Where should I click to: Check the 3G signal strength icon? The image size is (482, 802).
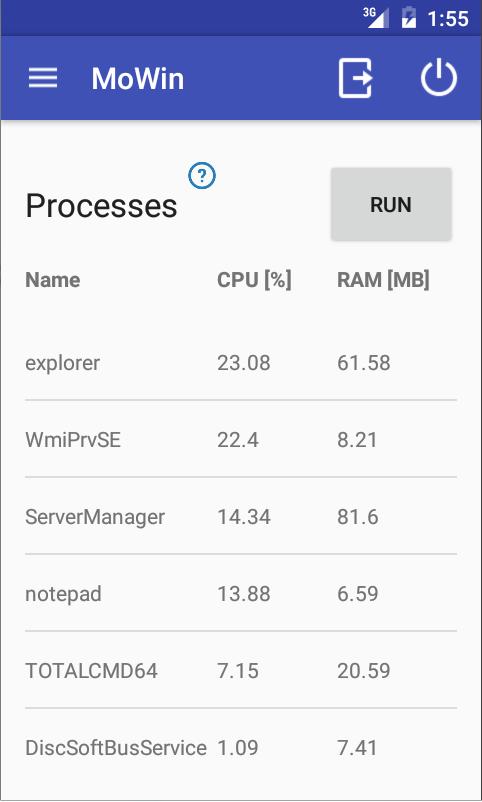coord(376,18)
